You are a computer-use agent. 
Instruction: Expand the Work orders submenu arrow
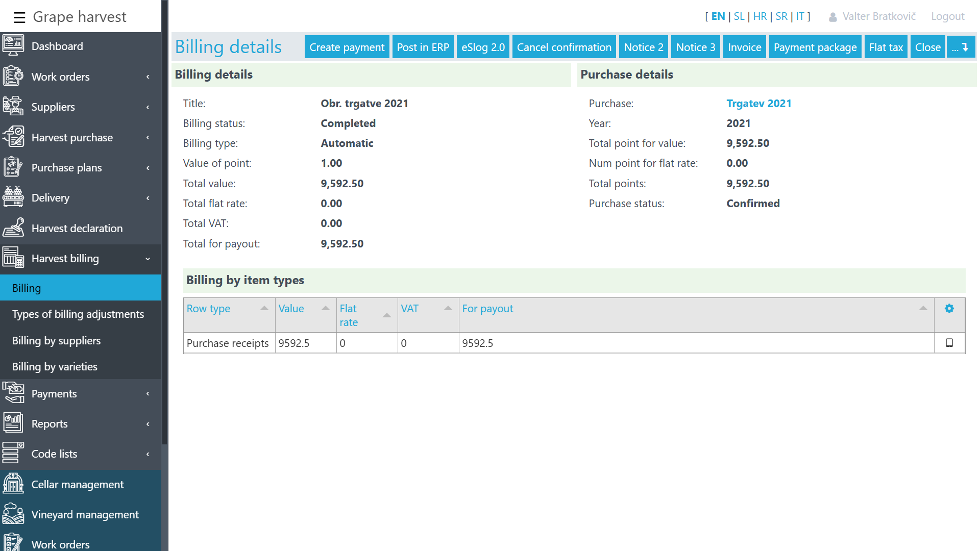[148, 77]
